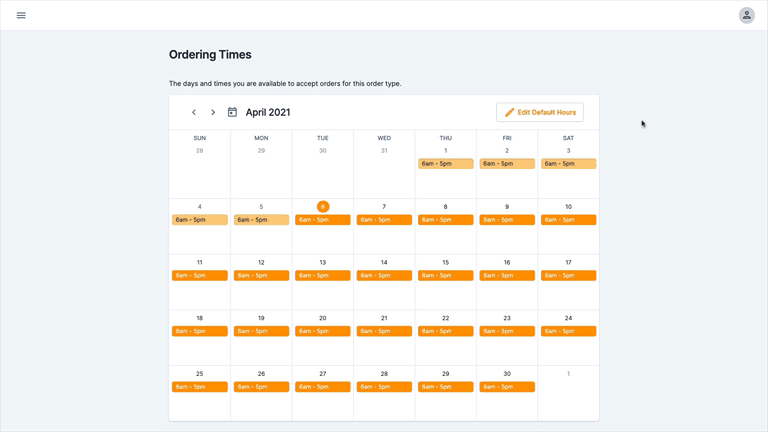The image size is (768, 432).
Task: Edit the 6am - 5pm hours on April 15
Action: (446, 275)
